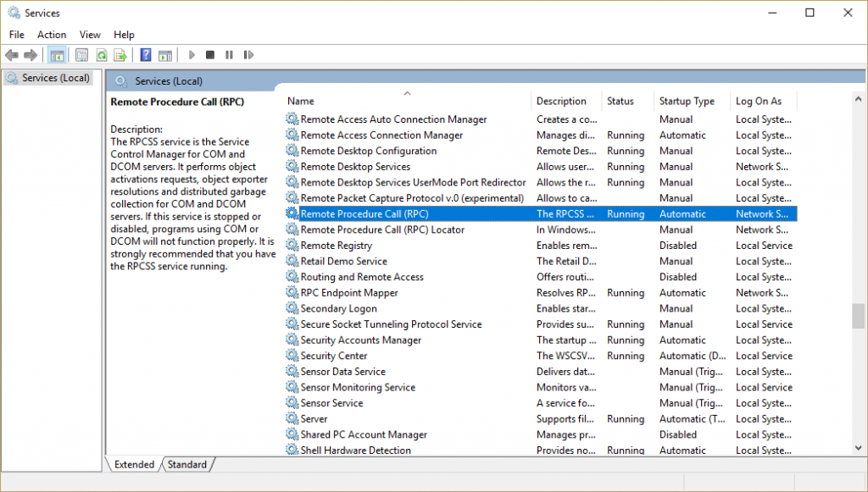Click the vertical scrollbar thumb
The image size is (868, 492).
(x=858, y=316)
